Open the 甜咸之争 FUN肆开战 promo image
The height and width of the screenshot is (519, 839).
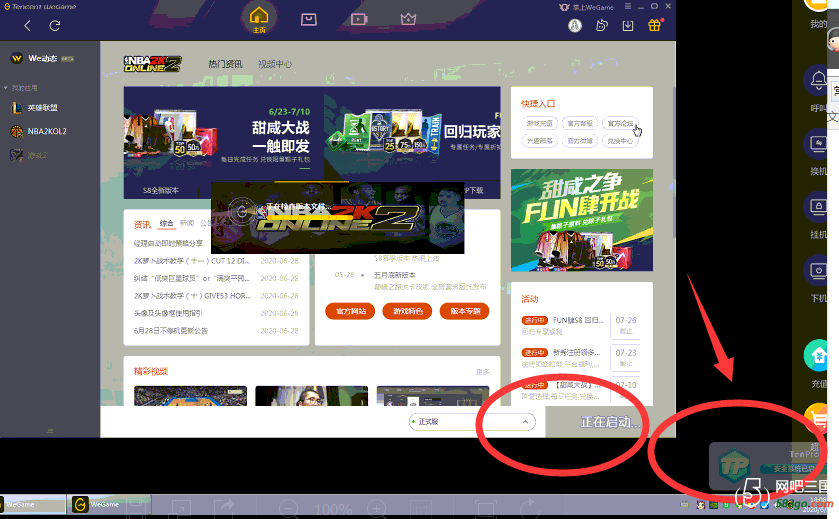point(582,220)
